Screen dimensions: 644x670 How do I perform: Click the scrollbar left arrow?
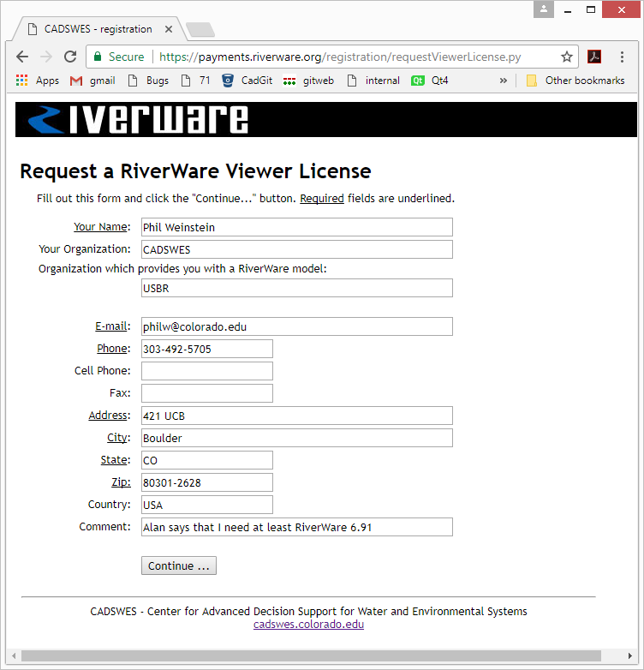point(14,655)
